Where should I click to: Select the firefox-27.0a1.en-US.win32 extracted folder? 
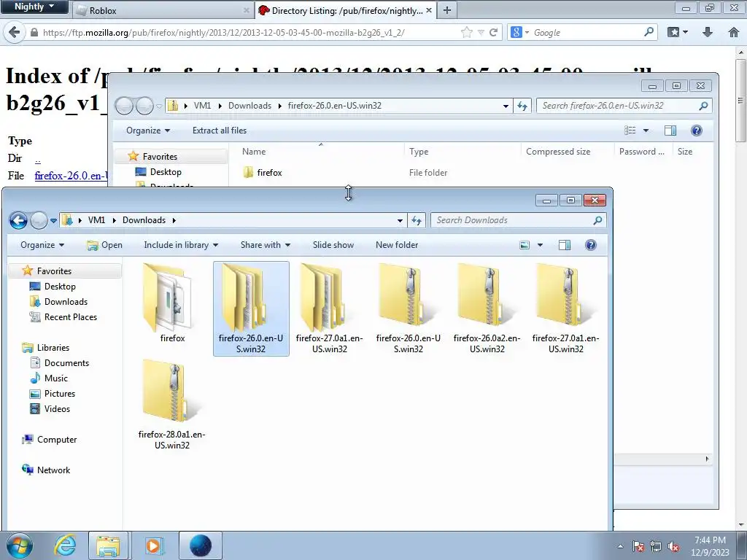tap(329, 308)
